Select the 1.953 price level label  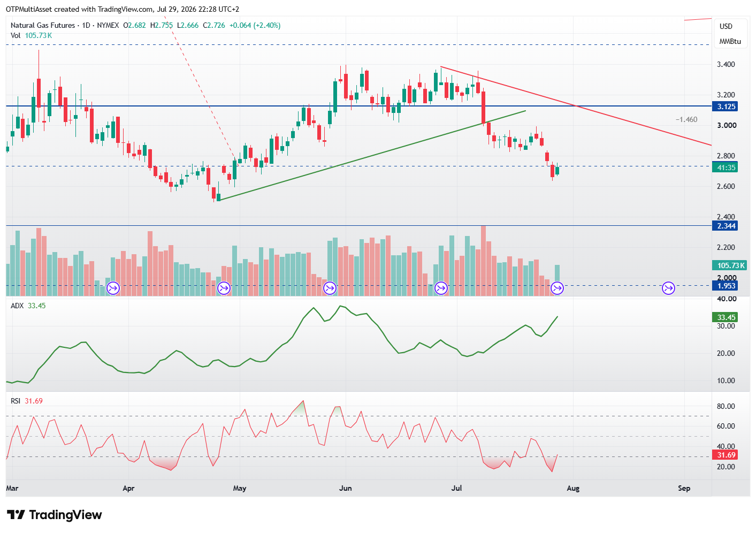[x=726, y=286]
